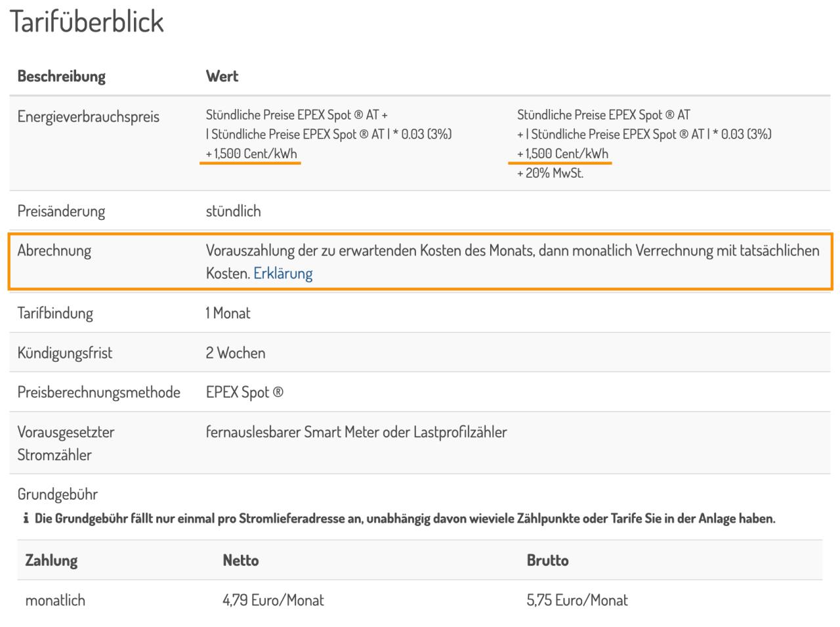
Task: Click the Grundgebühr section label
Action: click(57, 494)
